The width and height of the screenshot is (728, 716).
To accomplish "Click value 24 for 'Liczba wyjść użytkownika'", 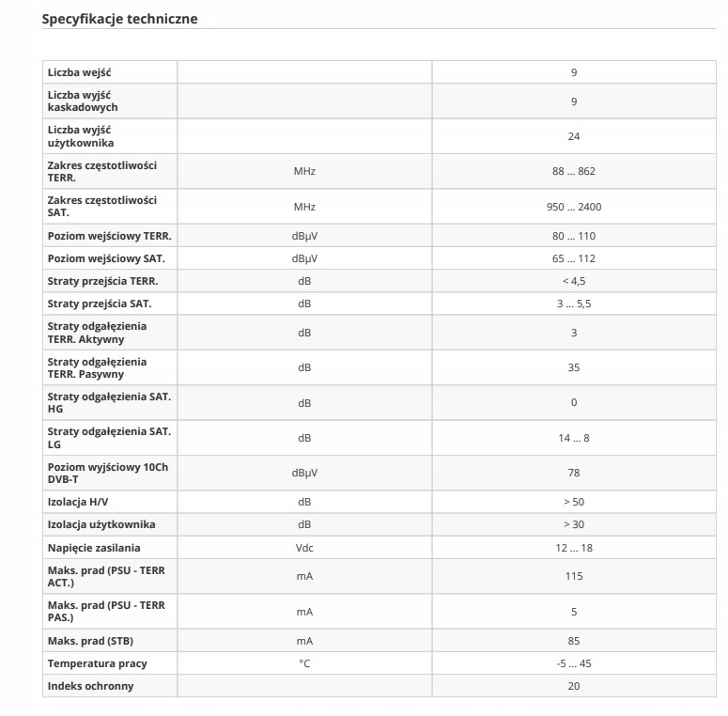I will 574,136.
